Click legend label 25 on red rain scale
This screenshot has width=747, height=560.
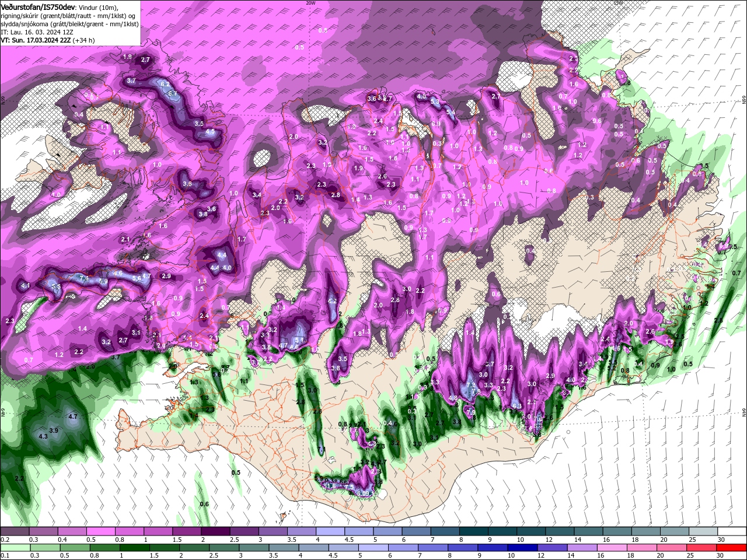(x=692, y=556)
